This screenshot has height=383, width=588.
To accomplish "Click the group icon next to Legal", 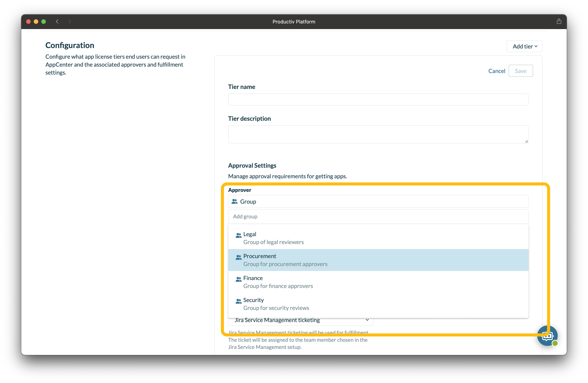I will click(238, 235).
